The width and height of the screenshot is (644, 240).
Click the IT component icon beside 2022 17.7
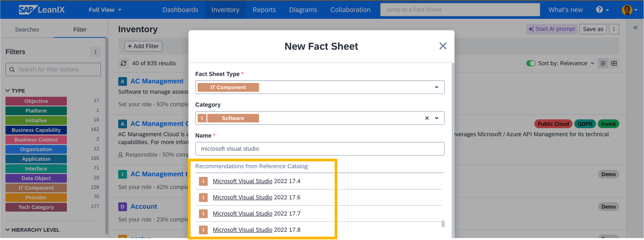coord(203,214)
